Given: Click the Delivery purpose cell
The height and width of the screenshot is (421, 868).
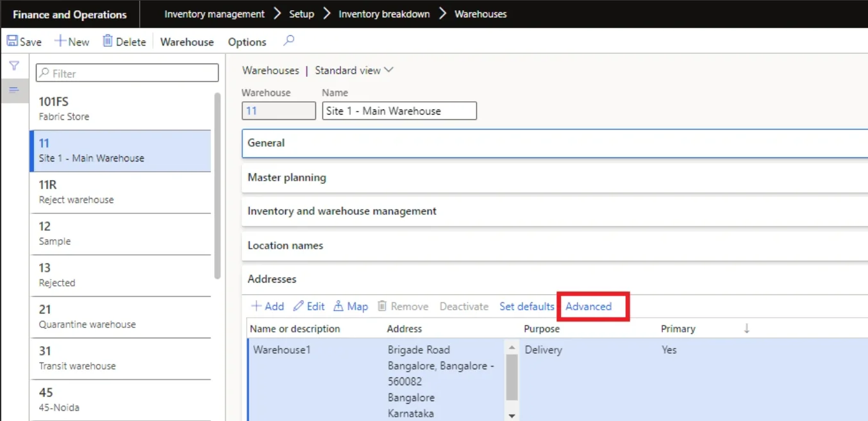Looking at the screenshot, I should click(544, 350).
